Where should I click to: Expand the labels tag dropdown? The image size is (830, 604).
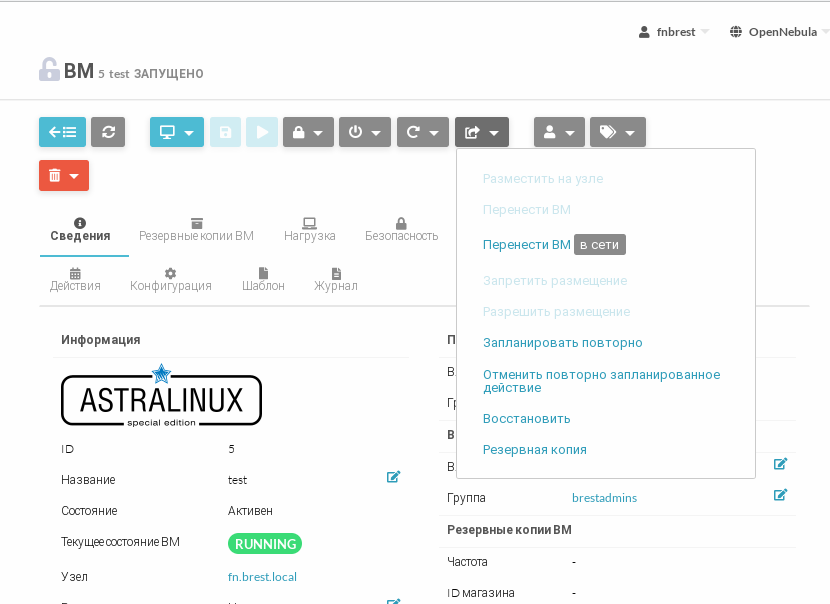click(618, 132)
